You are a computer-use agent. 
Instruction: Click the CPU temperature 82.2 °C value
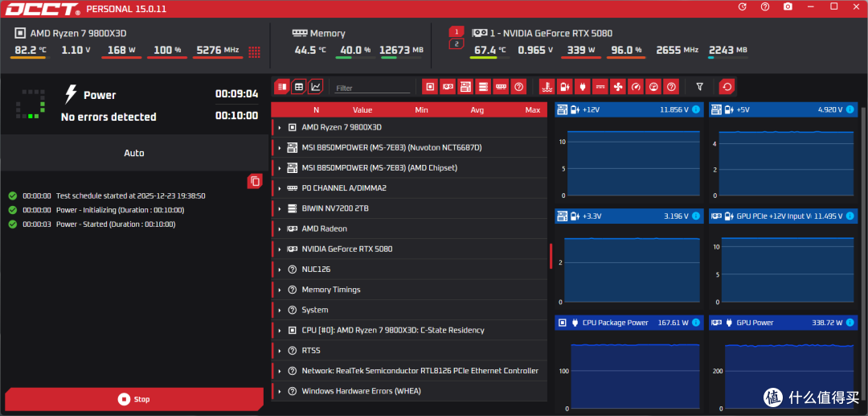[31, 50]
